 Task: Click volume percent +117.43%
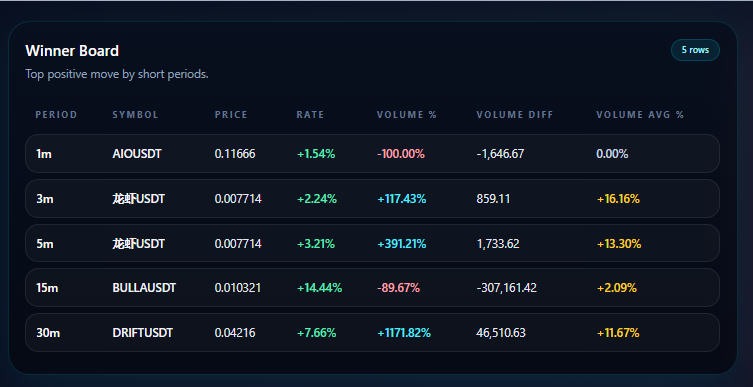pos(402,199)
